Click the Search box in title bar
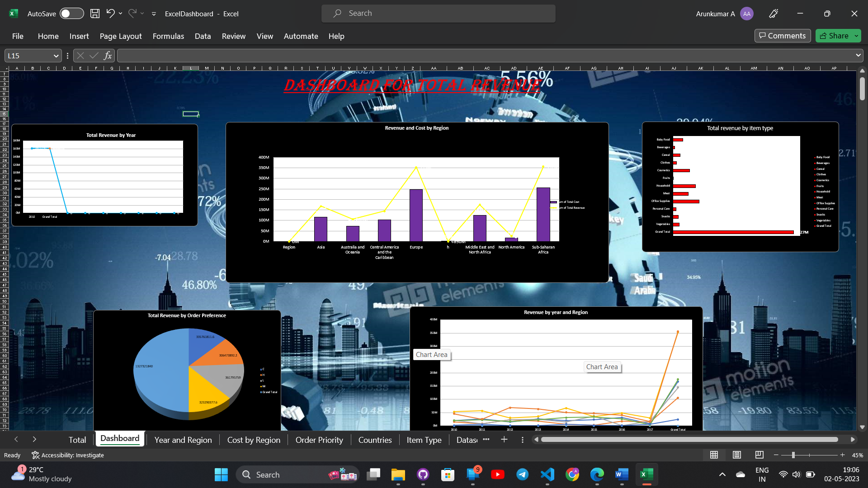 (439, 14)
